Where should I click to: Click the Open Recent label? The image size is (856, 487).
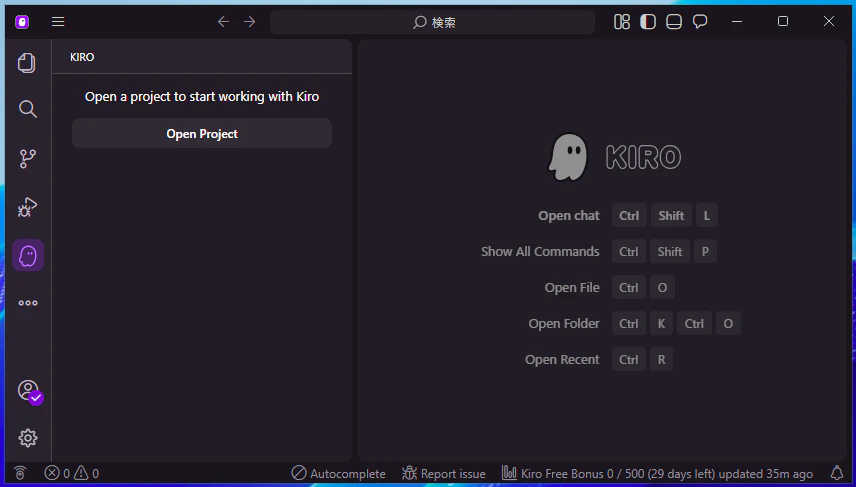coord(562,360)
